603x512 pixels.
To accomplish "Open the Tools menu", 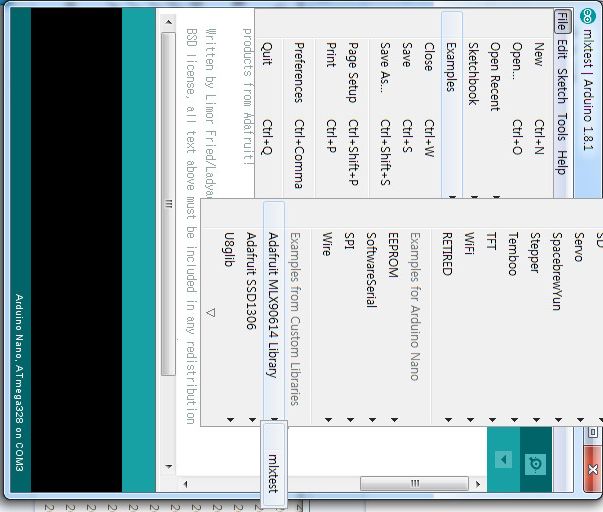I will pyautogui.click(x=562, y=127).
